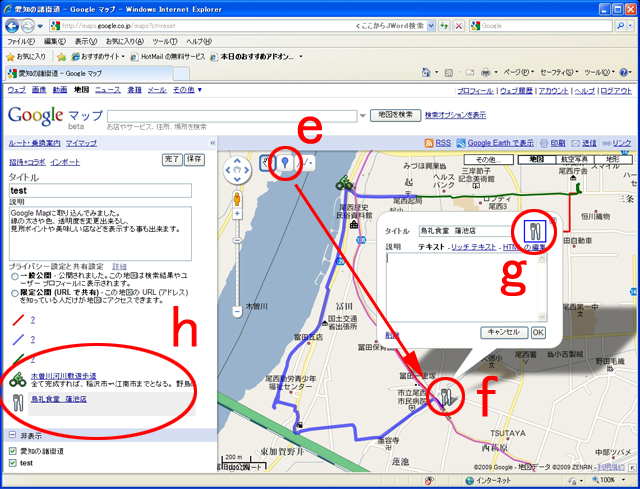Click キャンセル in the info window
This screenshot has height=489, width=640.
(504, 332)
